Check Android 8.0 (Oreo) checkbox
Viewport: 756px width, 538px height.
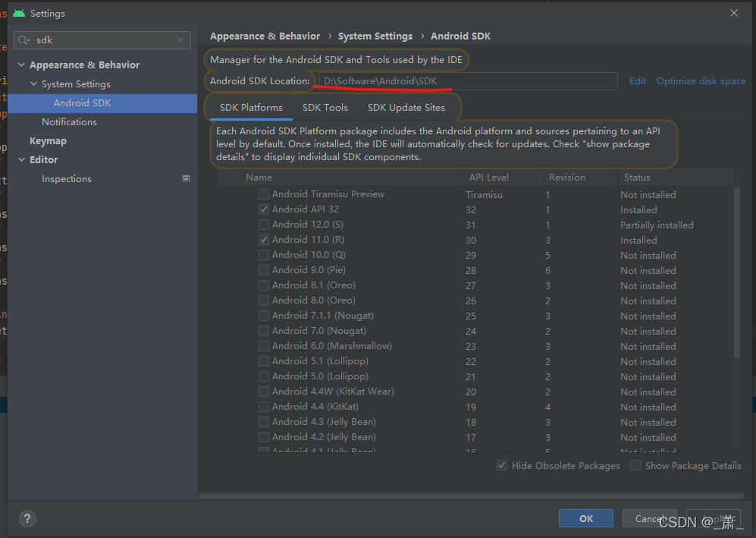(264, 300)
